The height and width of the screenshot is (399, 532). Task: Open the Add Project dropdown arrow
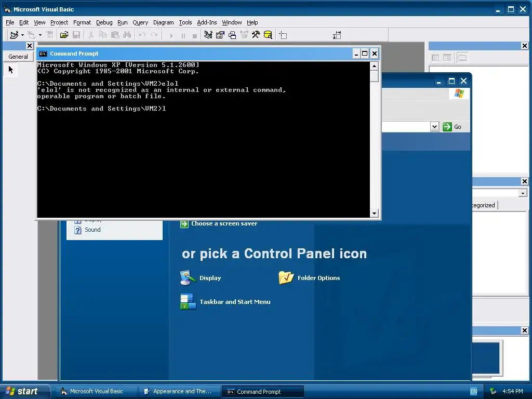pyautogui.click(x=22, y=35)
